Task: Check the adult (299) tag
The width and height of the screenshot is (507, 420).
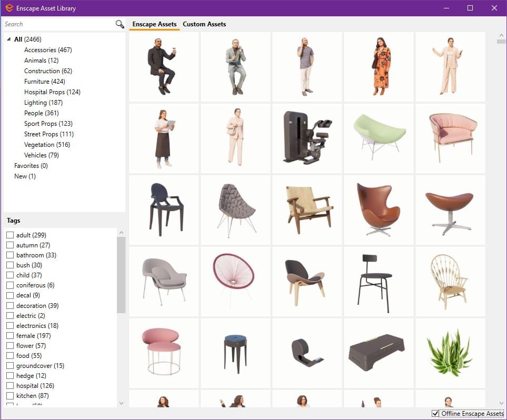Action: tap(10, 235)
